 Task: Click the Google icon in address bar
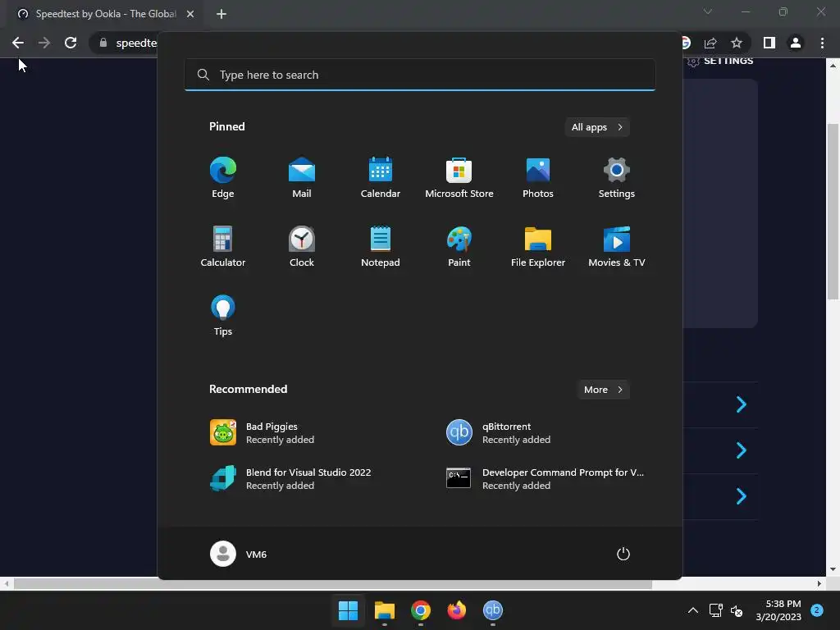pyautogui.click(x=687, y=43)
